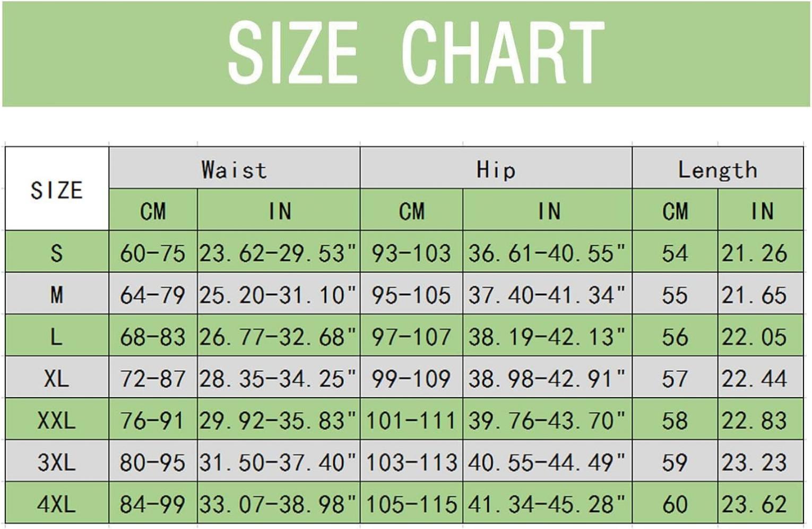This screenshot has width=812, height=529.
Task: Select the L size row label
Action: pos(57,336)
